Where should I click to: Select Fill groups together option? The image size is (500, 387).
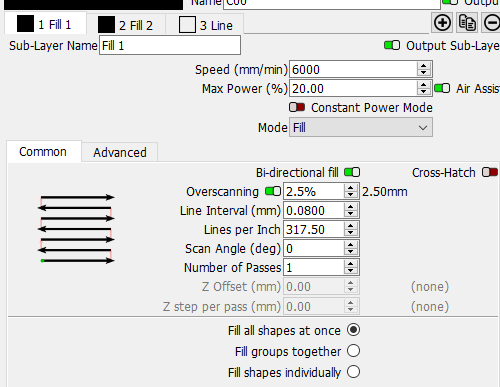(x=353, y=351)
